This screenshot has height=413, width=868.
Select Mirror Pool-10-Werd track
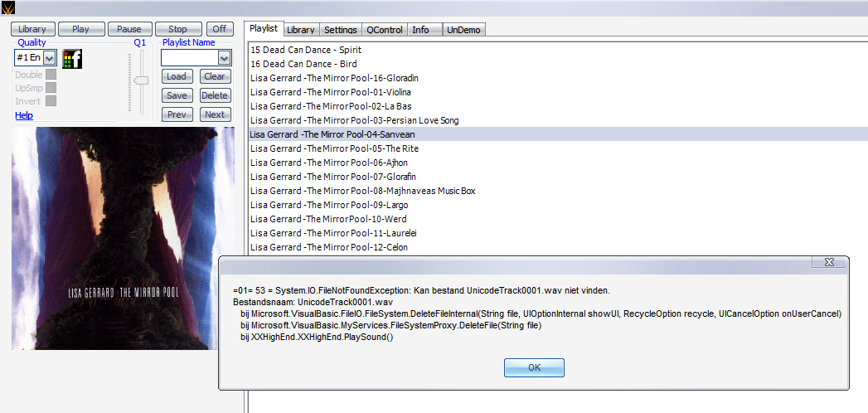coord(558,219)
